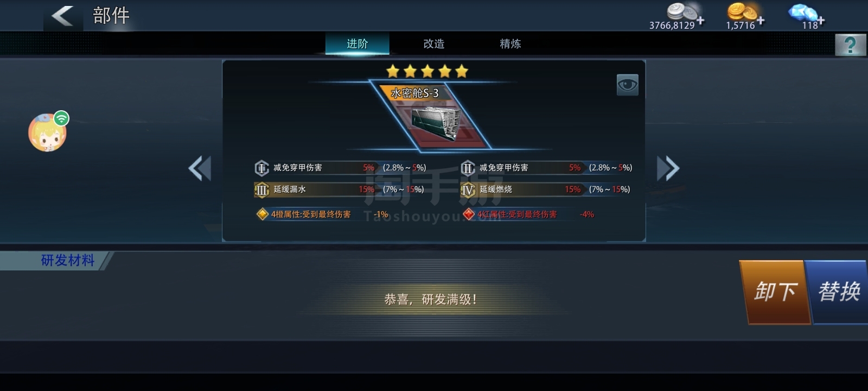Open the 精炼 tab
This screenshot has height=391, width=868.
pyautogui.click(x=510, y=43)
